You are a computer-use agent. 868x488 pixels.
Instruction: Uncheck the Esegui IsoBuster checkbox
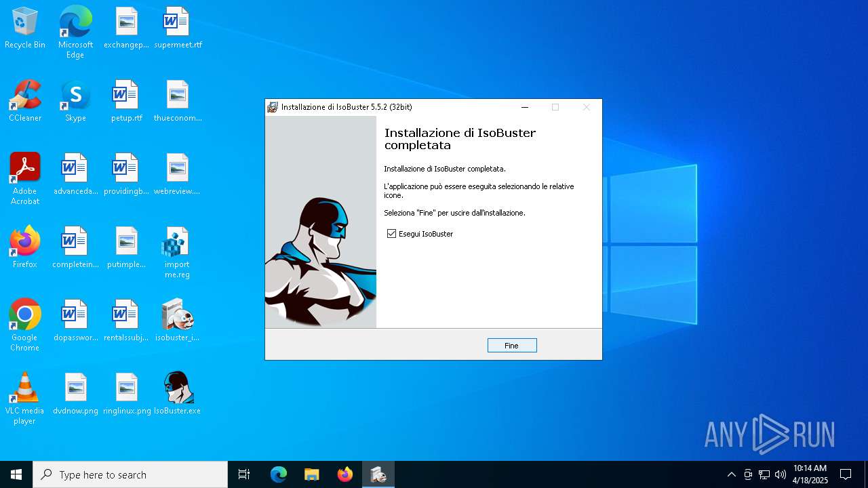(391, 234)
